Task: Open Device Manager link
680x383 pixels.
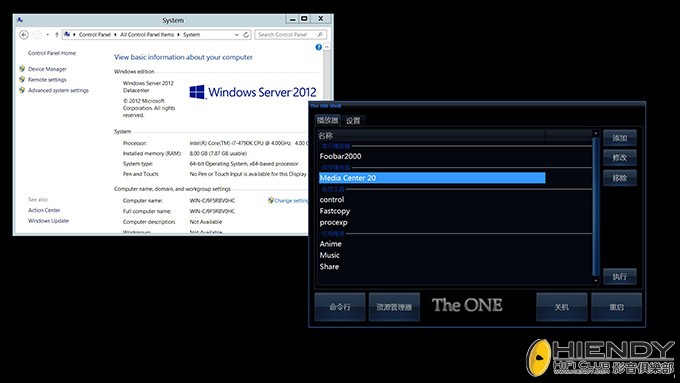Action: (x=47, y=69)
